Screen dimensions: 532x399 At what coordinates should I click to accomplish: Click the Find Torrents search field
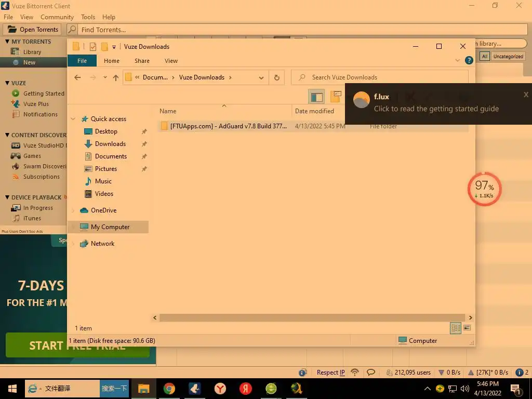(x=302, y=30)
